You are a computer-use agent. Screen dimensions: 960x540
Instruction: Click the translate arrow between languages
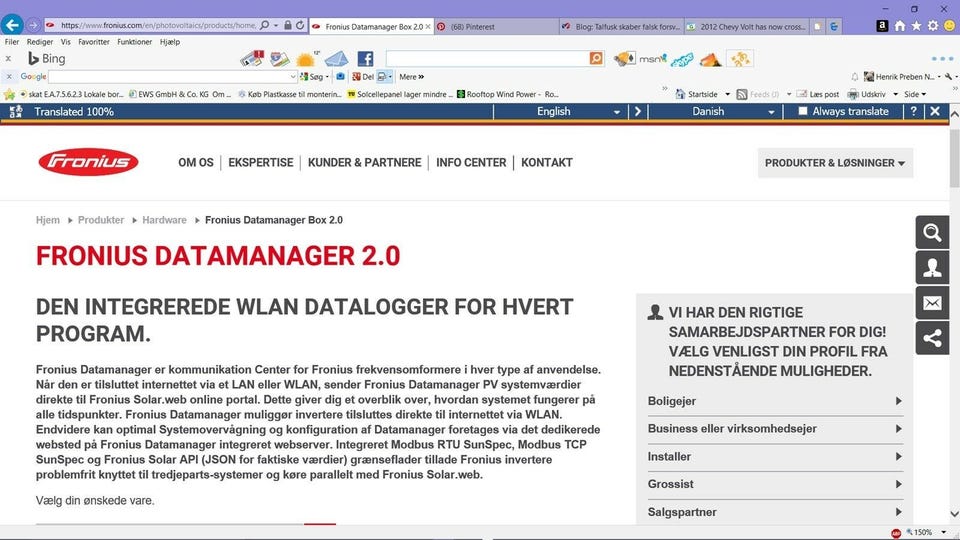[637, 111]
